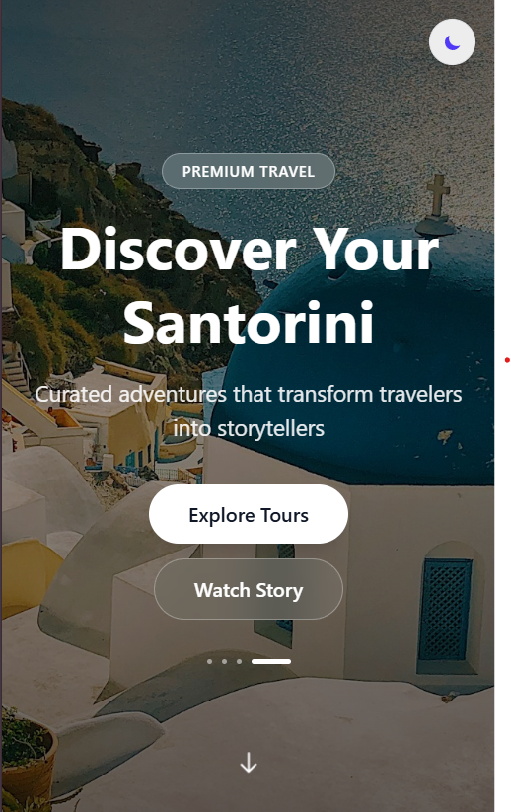The image size is (511, 812).
Task: Select the third carousel dot
Action: [239, 661]
